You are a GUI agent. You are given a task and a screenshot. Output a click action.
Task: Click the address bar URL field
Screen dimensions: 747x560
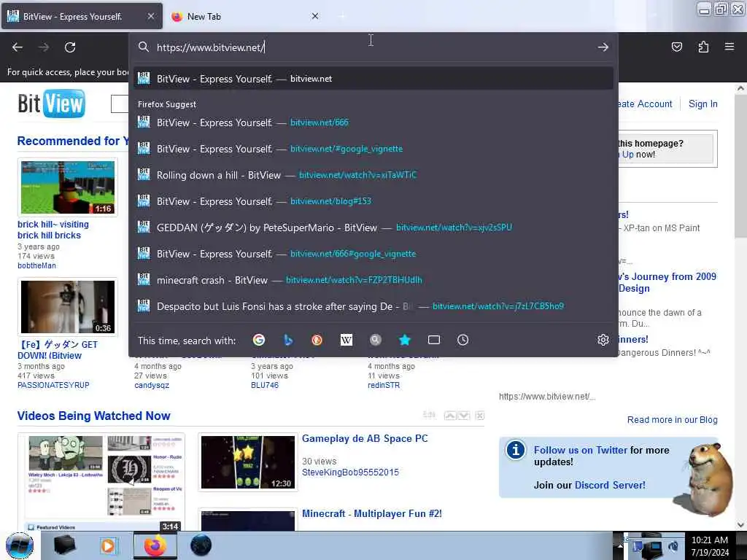[374, 47]
